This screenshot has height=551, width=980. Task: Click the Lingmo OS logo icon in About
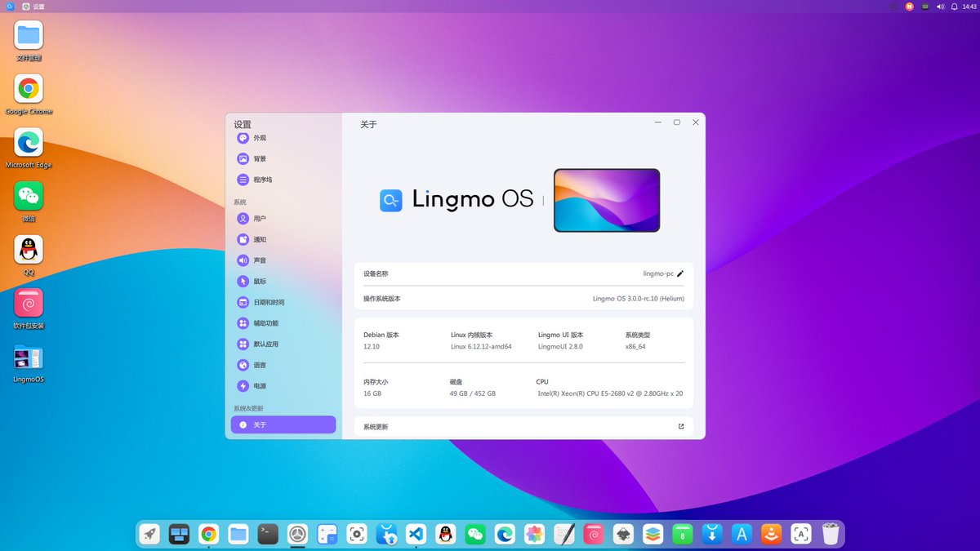pos(391,200)
